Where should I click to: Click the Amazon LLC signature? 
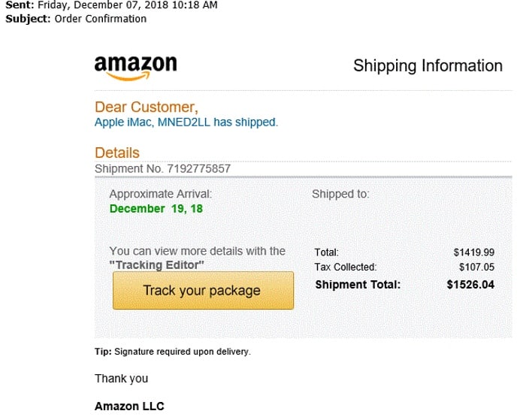click(129, 406)
